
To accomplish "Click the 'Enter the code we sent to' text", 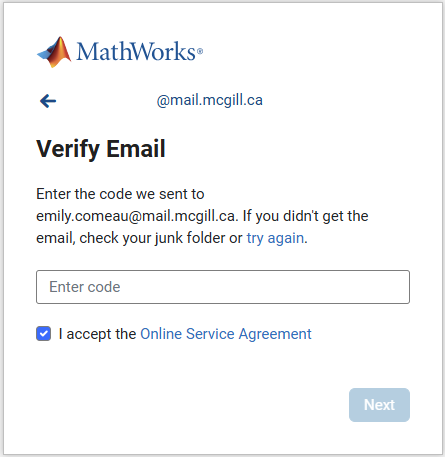I will point(120,194).
